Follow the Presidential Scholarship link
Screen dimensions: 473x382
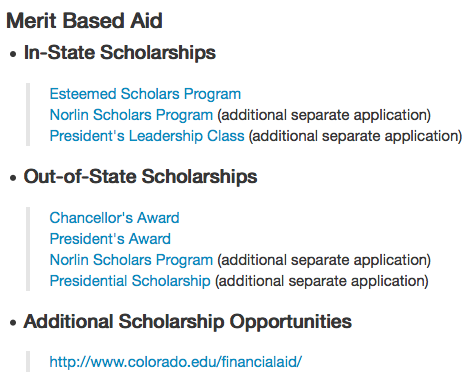pos(130,281)
